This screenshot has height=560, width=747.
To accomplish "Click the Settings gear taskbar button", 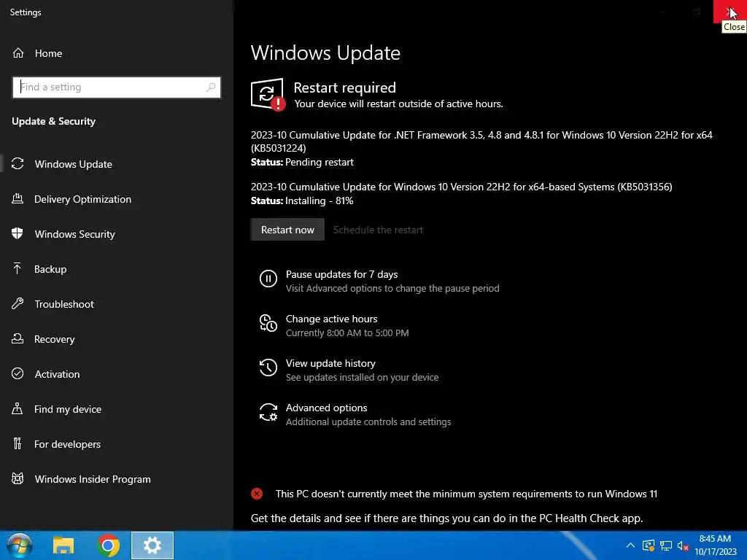I will (x=152, y=545).
